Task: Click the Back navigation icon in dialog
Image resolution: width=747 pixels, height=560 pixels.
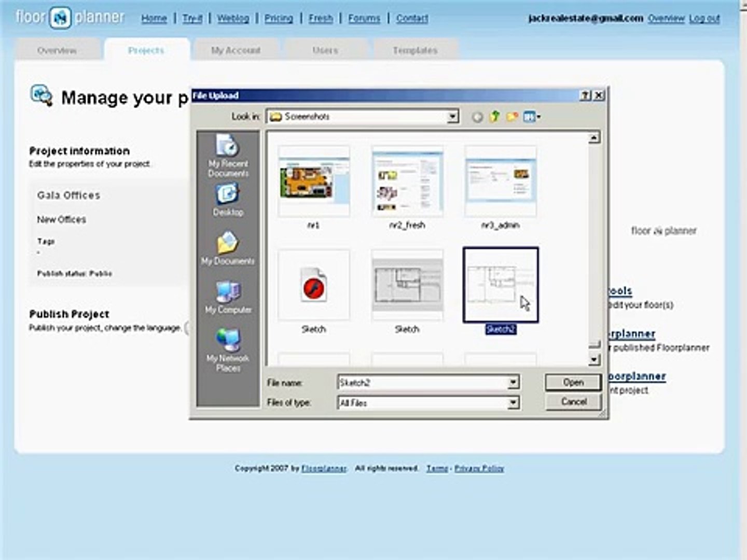Action: pyautogui.click(x=477, y=117)
